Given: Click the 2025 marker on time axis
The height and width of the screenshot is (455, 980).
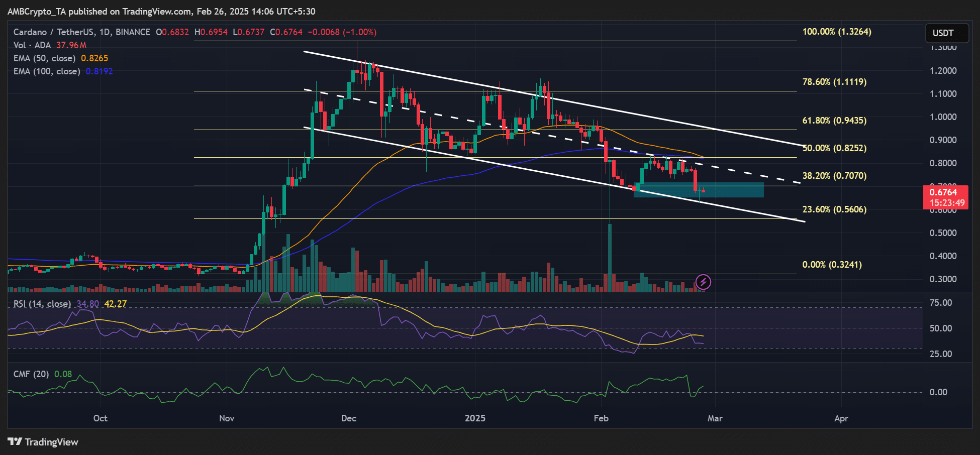Looking at the screenshot, I should tap(475, 418).
